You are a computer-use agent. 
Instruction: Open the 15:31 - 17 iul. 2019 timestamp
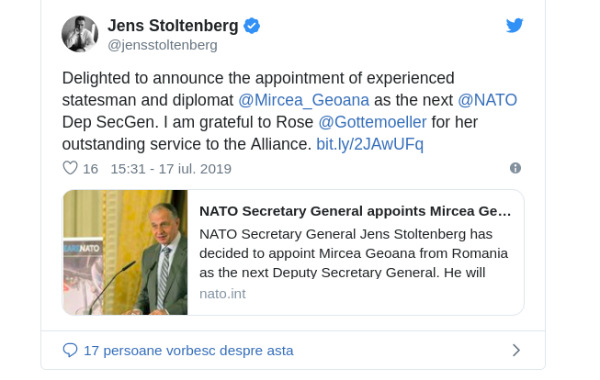click(171, 169)
